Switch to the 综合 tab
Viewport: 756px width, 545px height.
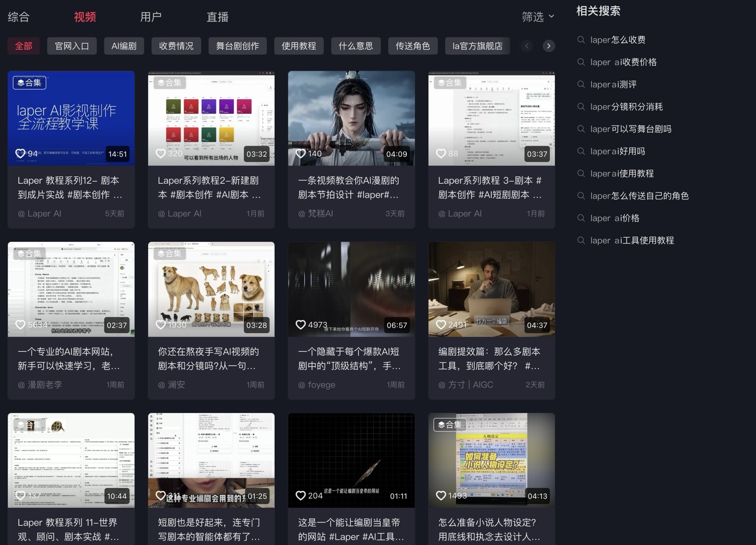coord(19,17)
